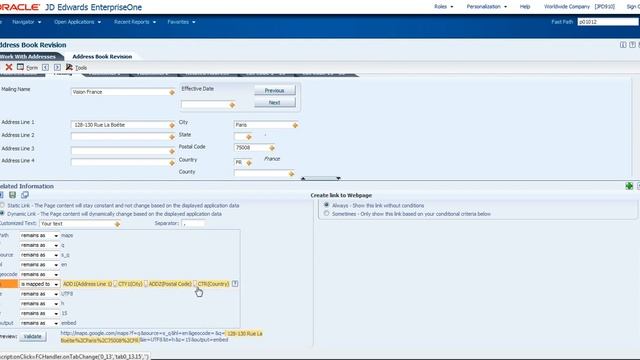The image size is (640, 360).
Task: Open visual assist for City field
Action: 295,125
